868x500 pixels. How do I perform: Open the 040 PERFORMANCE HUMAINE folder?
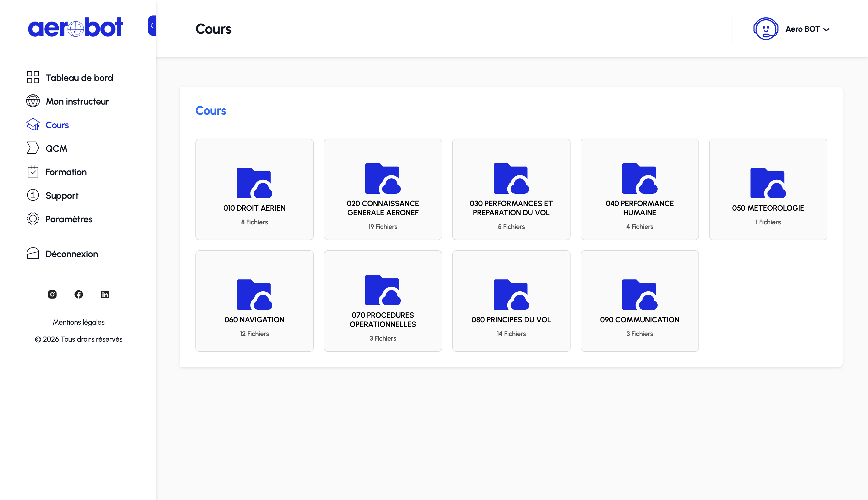tap(640, 189)
